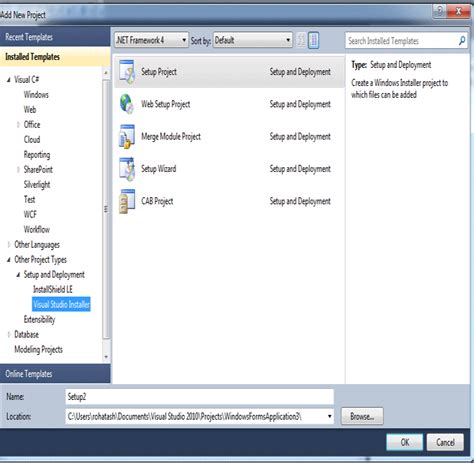
Task: Select the CAB Project icon
Action: 127,201
